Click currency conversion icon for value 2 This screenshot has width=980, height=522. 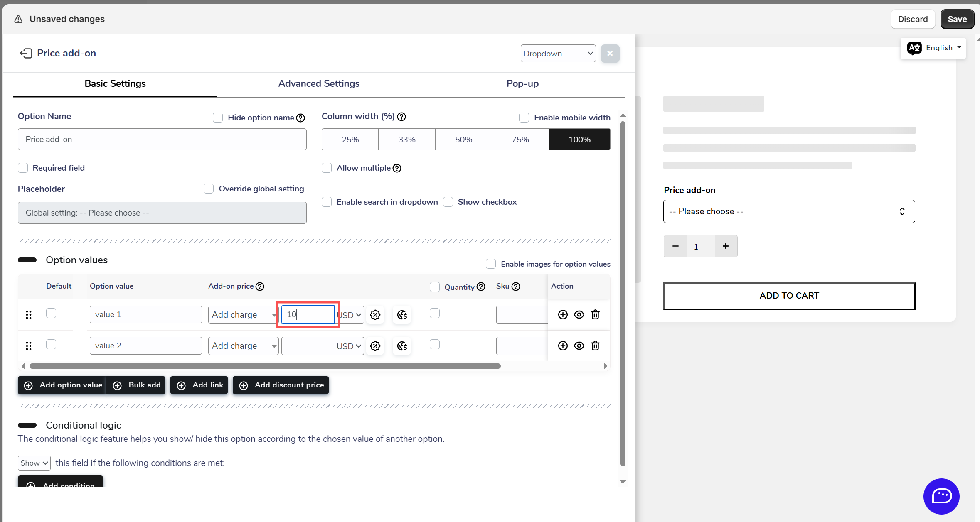click(x=402, y=346)
